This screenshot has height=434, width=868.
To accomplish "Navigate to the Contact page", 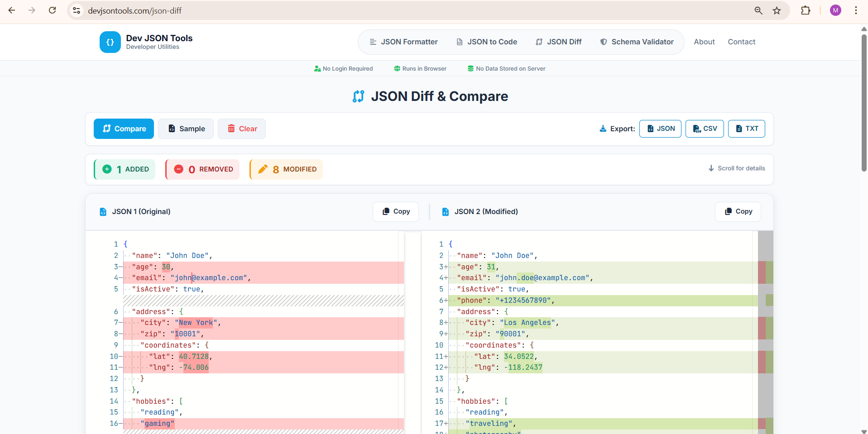I will coord(741,42).
